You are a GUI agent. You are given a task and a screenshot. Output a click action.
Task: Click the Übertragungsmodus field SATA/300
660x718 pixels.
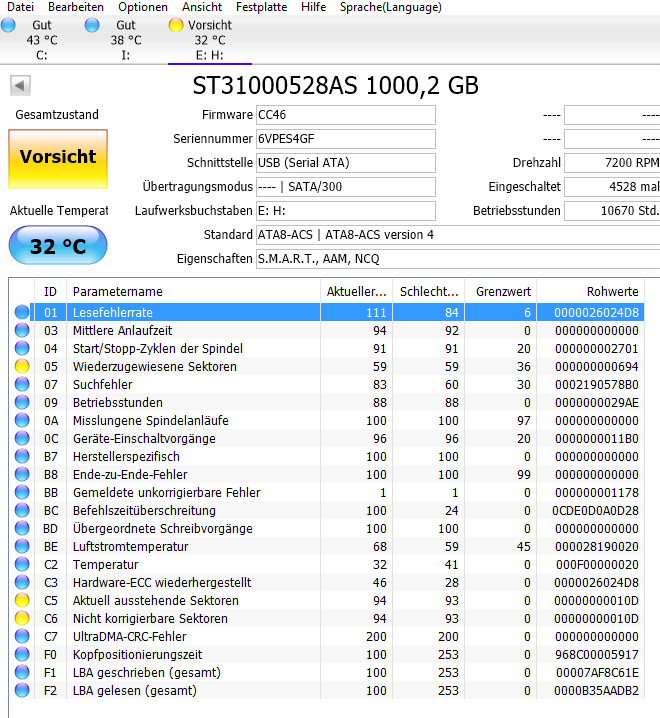pyautogui.click(x=345, y=187)
